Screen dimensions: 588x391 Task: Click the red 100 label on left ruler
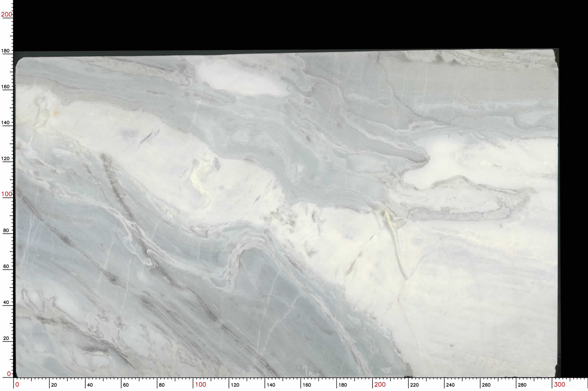7,194
